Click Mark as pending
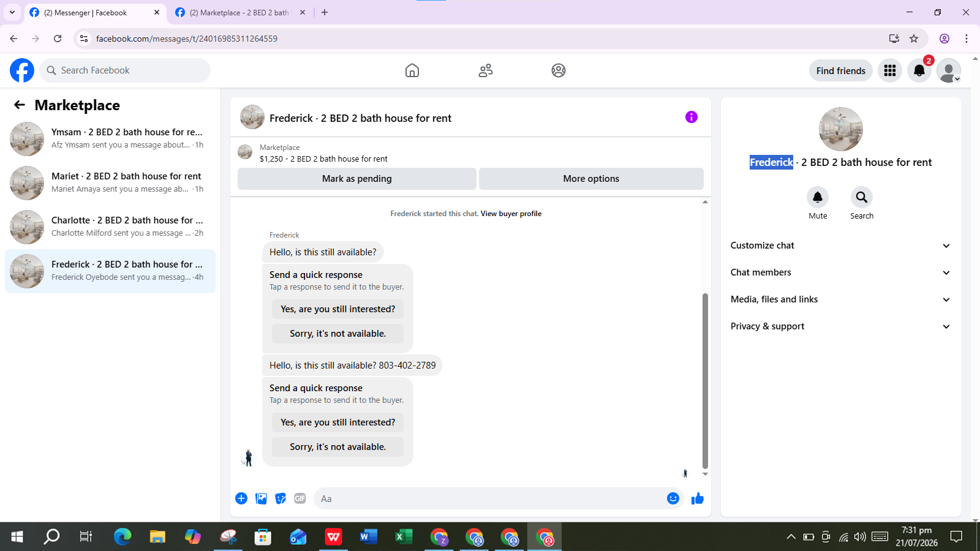 [357, 179]
